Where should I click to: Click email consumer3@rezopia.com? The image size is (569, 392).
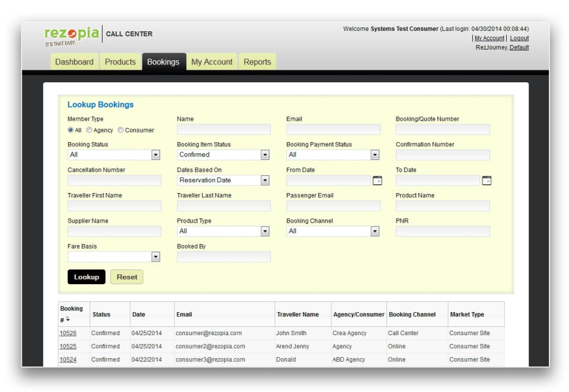(210, 359)
